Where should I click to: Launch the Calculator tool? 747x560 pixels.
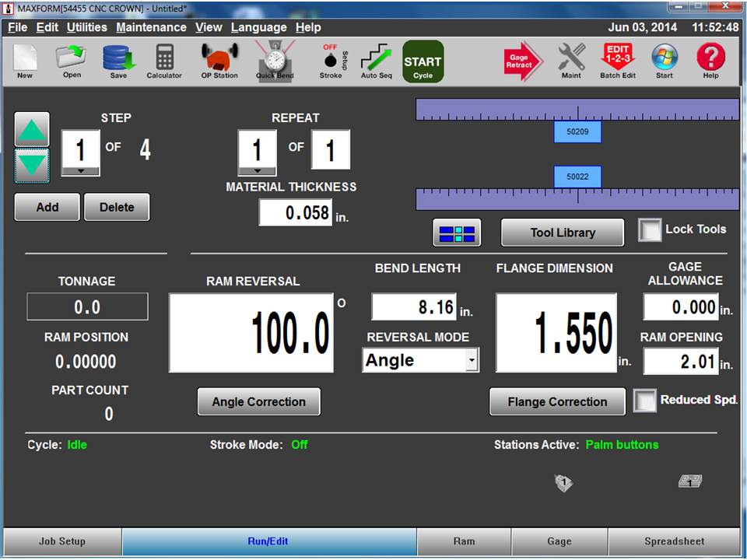click(x=164, y=61)
